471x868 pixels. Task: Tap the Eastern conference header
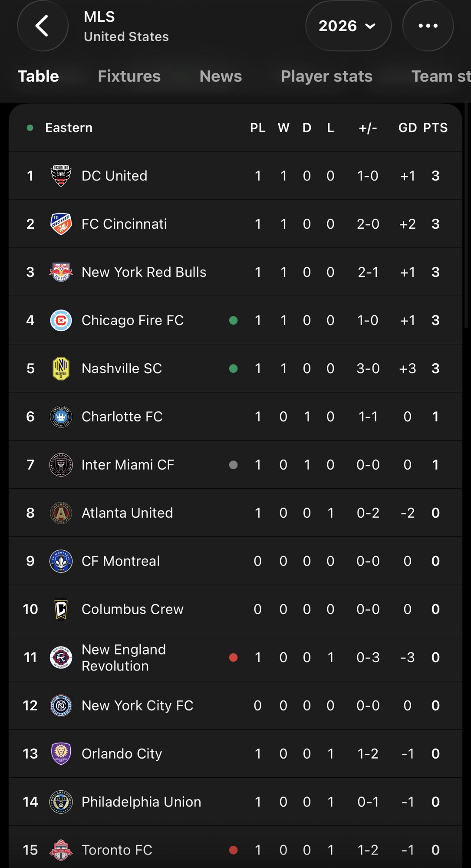click(x=69, y=128)
